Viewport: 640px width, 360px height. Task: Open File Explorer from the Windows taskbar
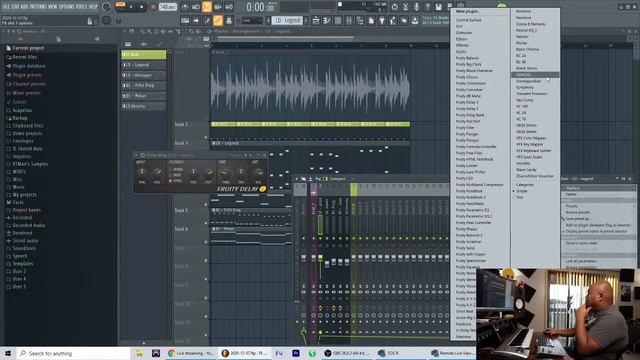pos(139,353)
